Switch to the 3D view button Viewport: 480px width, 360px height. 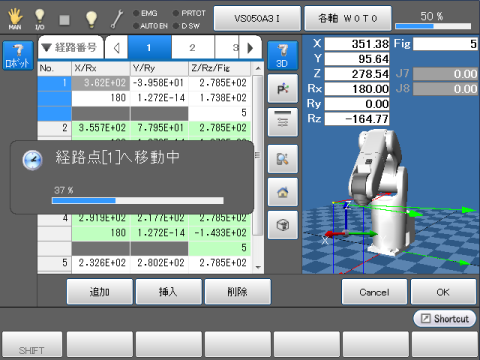283,55
